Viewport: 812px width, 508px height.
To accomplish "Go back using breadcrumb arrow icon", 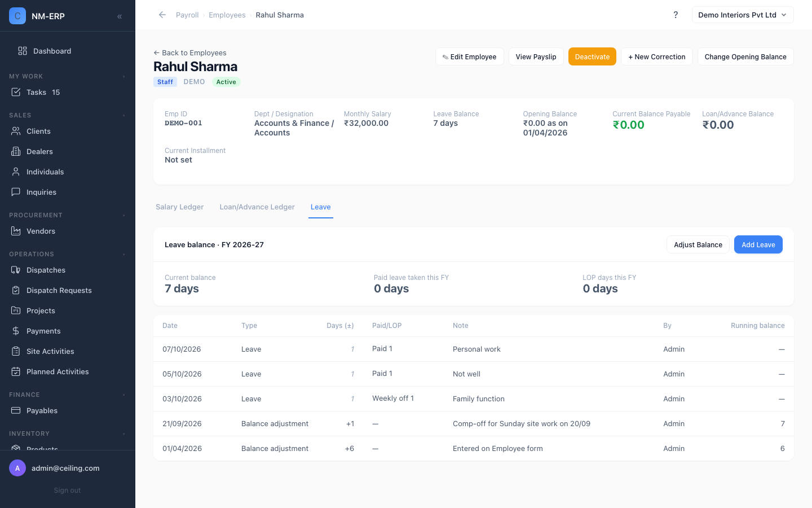I will click(162, 15).
